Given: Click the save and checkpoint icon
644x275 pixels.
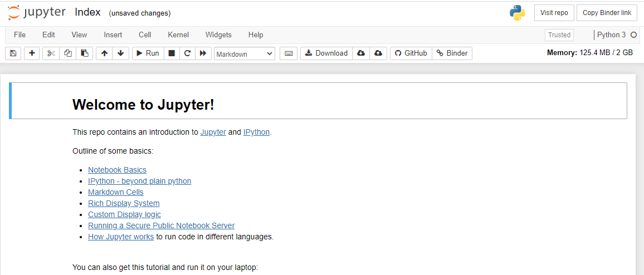Looking at the screenshot, I should click(13, 53).
